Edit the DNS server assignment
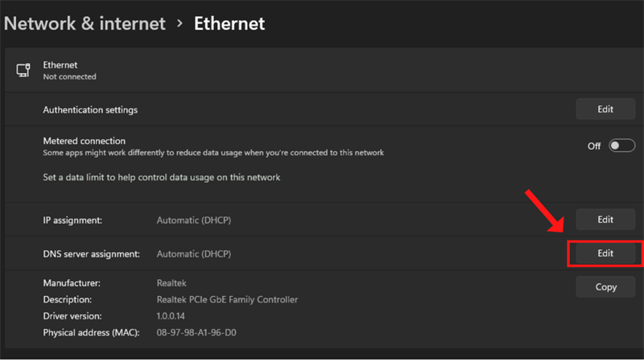Viewport: 644px width, 362px height. pos(605,253)
